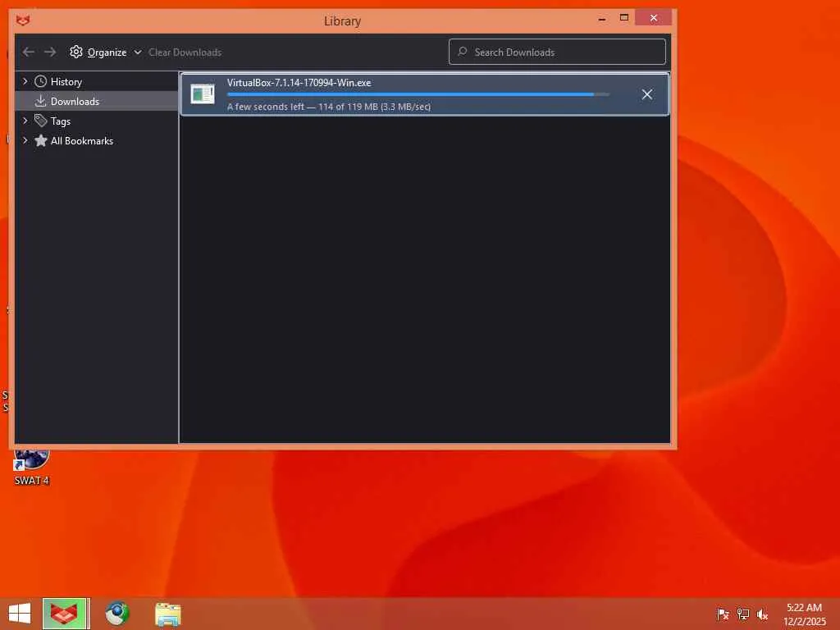
Task: Minimize the Library window
Action: pos(602,18)
